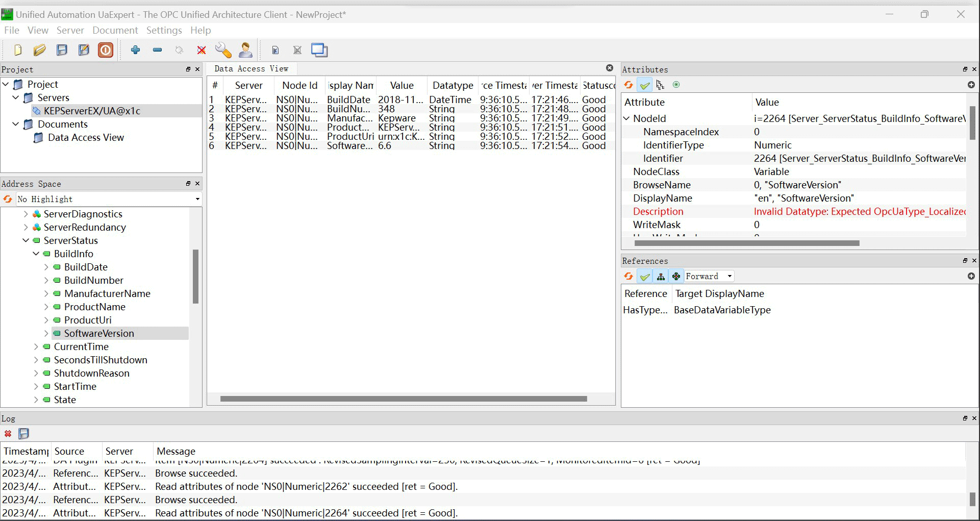Save the log using the disk icon
980x521 pixels.
pos(23,434)
